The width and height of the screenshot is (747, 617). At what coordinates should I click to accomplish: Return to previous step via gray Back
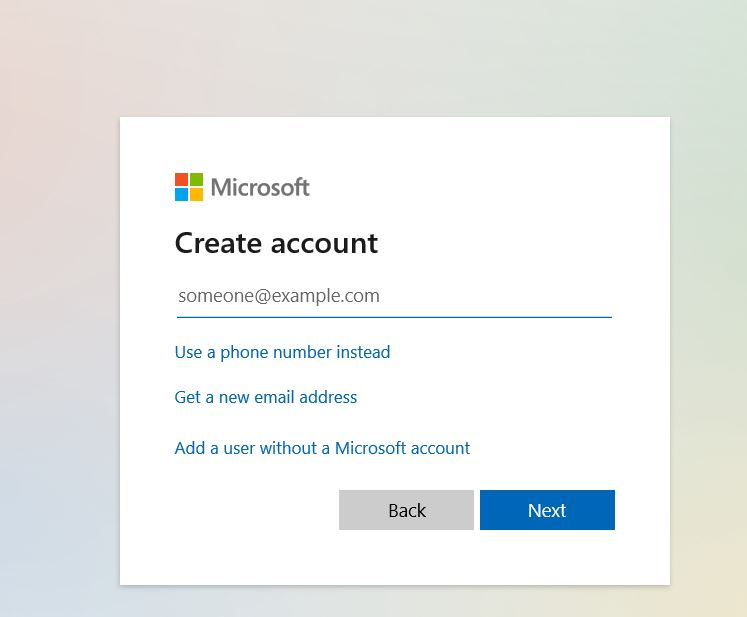click(x=406, y=510)
